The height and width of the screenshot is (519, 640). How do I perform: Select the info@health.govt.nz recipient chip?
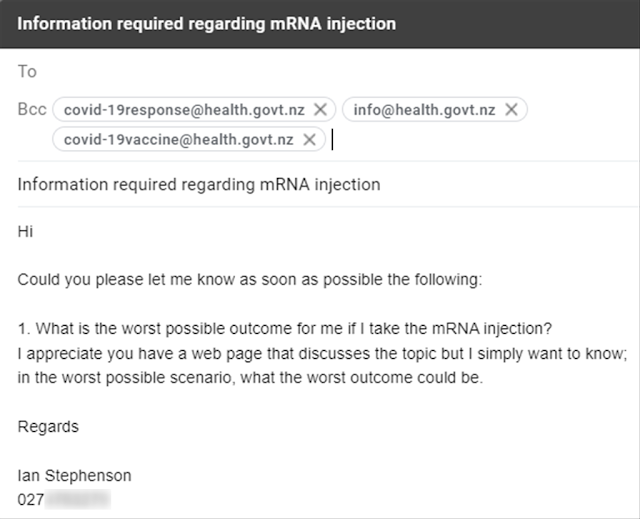point(425,110)
